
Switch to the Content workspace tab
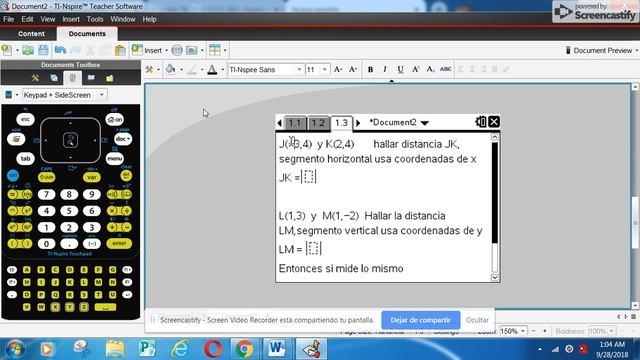[31, 34]
